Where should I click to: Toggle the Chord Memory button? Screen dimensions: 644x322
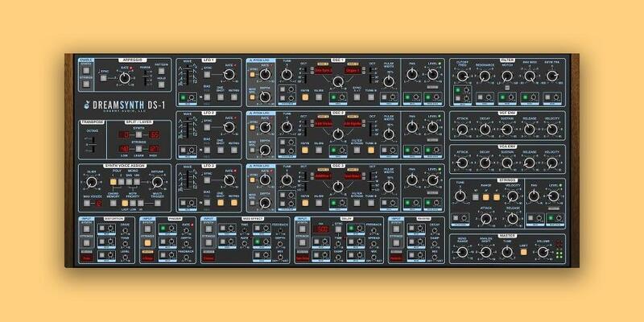[x=114, y=203]
